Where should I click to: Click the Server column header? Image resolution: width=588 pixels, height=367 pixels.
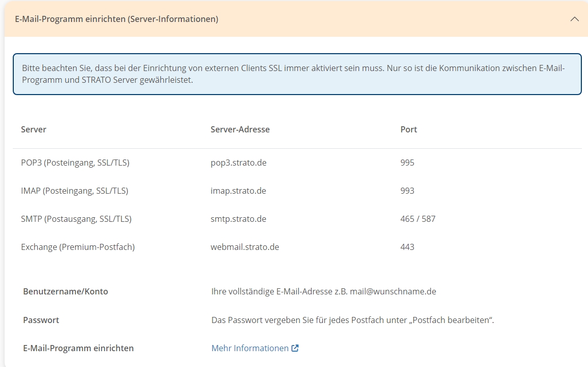coord(34,129)
